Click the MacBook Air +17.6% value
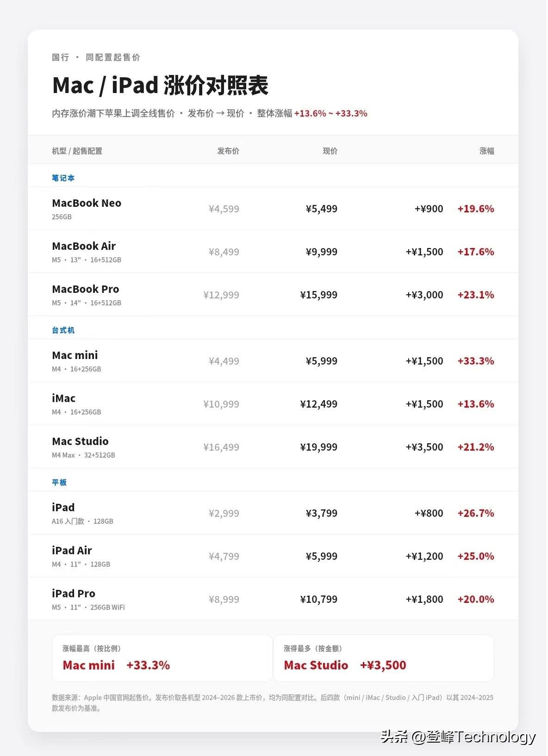The image size is (548, 756). click(x=476, y=252)
